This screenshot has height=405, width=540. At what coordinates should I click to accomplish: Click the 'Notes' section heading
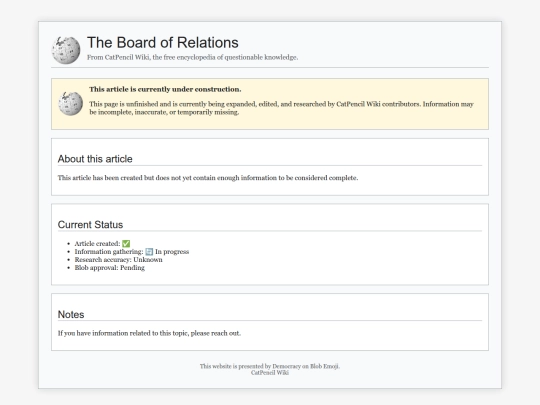pyautogui.click(x=71, y=314)
